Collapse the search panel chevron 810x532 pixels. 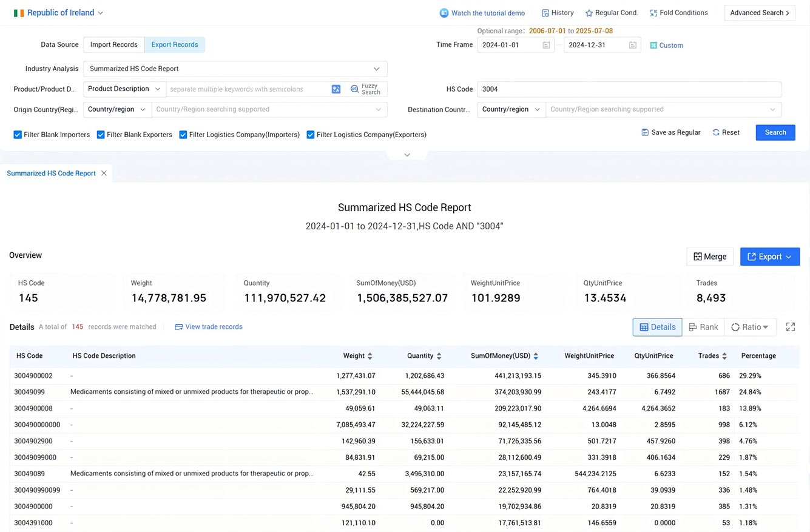click(x=407, y=155)
